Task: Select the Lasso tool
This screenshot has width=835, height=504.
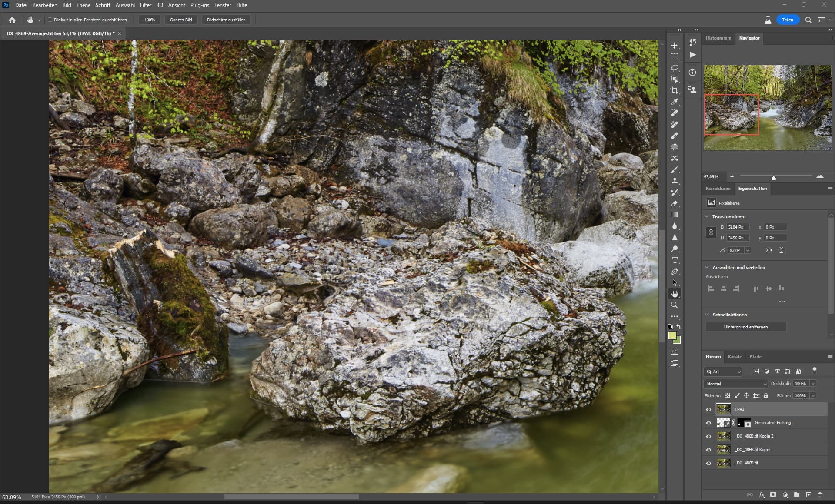Action: pos(675,68)
